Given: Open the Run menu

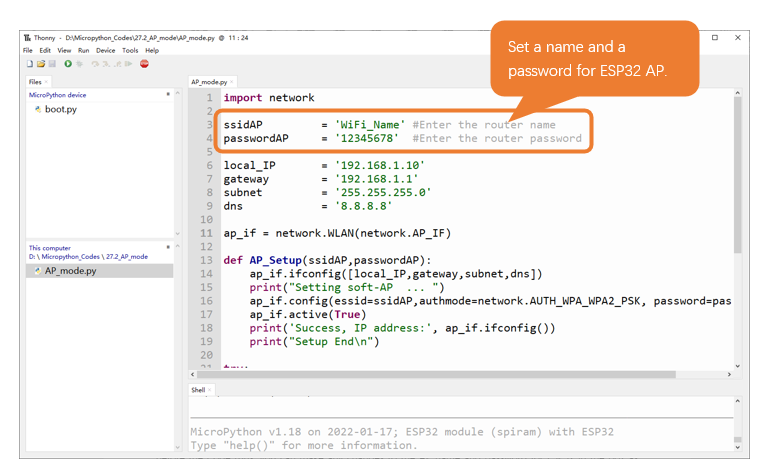Looking at the screenshot, I should tap(83, 51).
